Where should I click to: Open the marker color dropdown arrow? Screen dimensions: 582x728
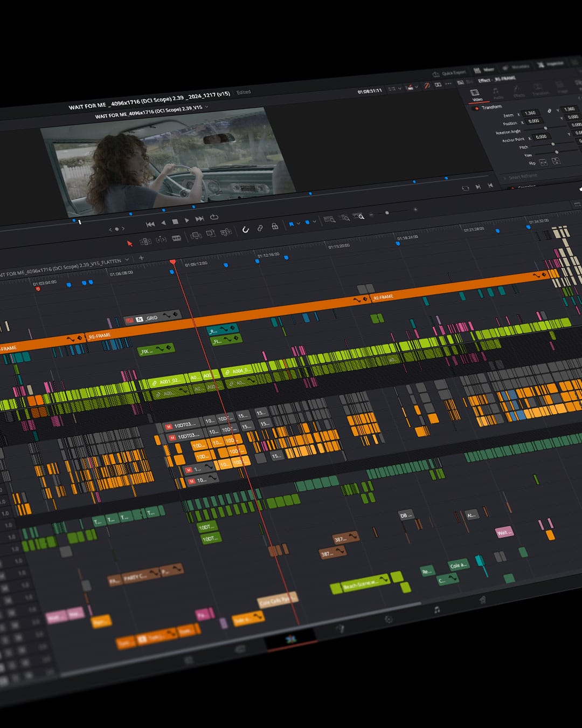click(x=314, y=222)
